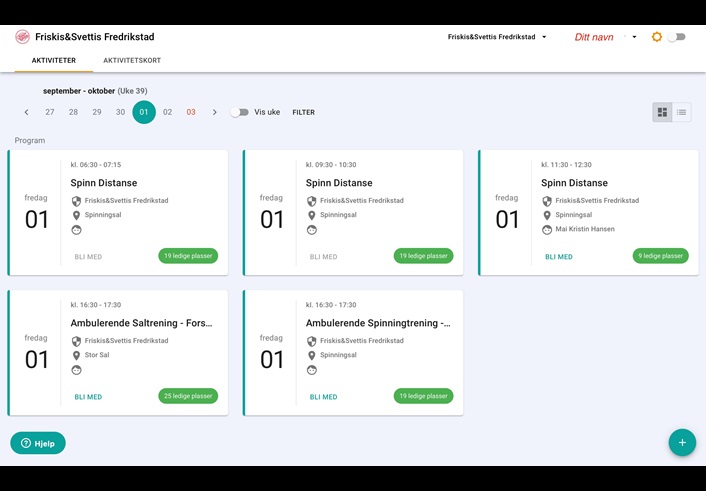
Task: Switch to the AKTIVITETSKORT tab
Action: point(132,60)
